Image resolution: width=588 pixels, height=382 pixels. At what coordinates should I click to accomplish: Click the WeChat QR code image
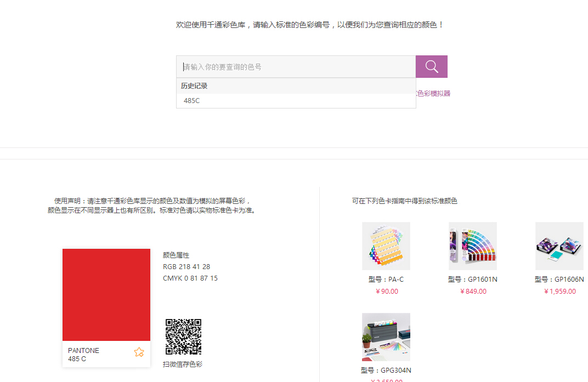(x=183, y=337)
